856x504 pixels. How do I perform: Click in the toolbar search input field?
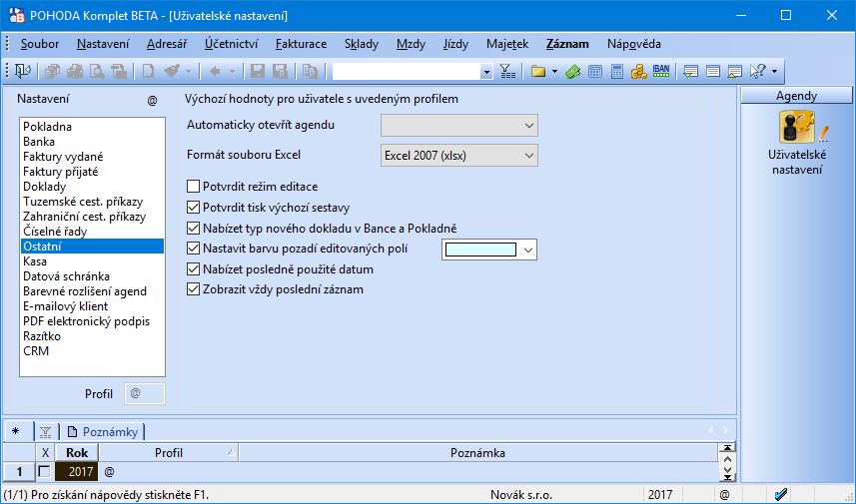click(407, 72)
